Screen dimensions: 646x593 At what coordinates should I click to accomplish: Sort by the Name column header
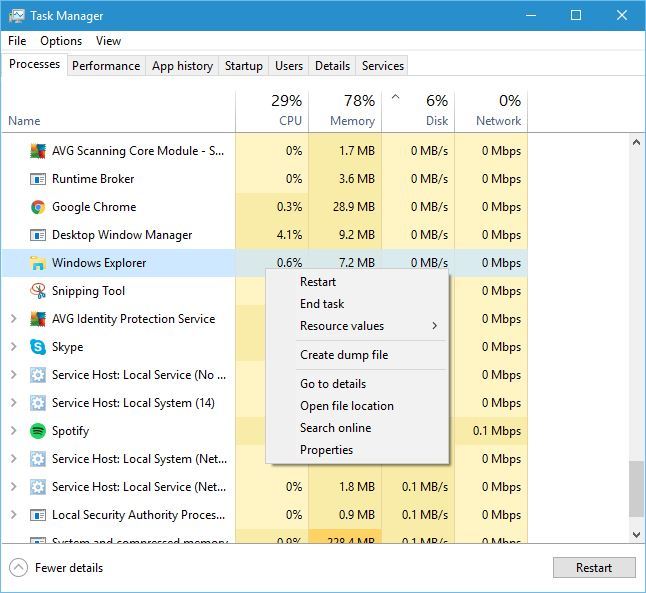pyautogui.click(x=118, y=111)
